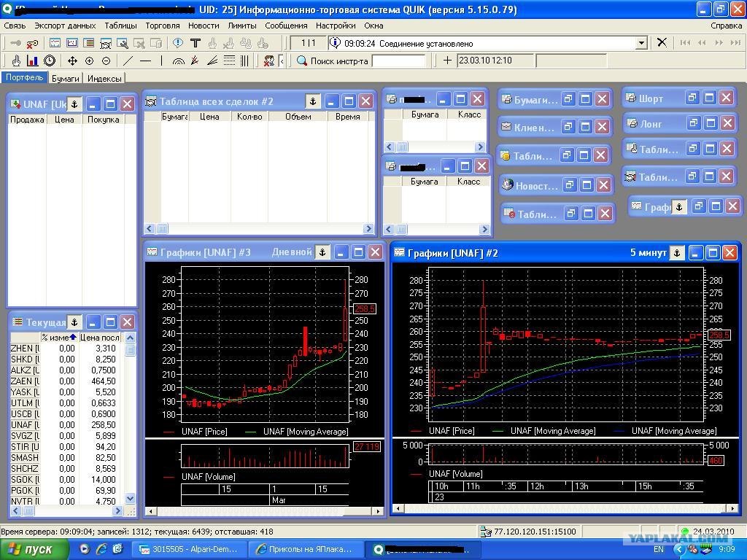The width and height of the screenshot is (747, 560).
Task: Select the trend line drawing tool
Action: pyautogui.click(x=128, y=61)
